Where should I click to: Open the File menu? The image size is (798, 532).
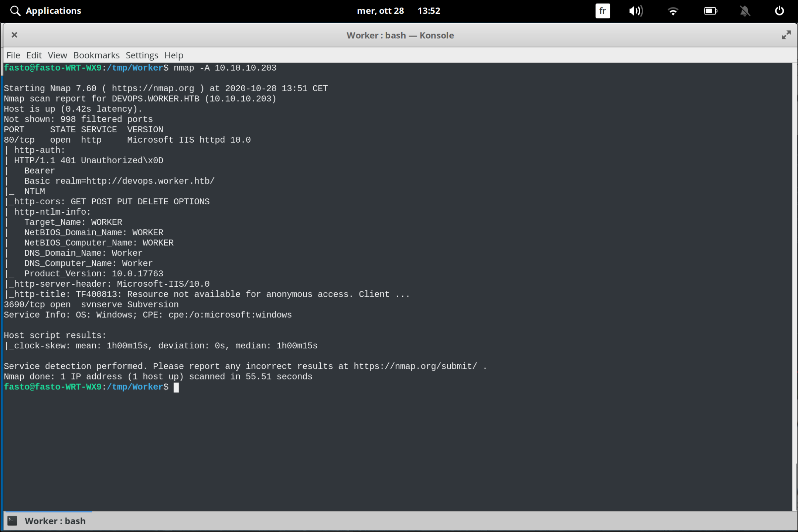point(13,55)
